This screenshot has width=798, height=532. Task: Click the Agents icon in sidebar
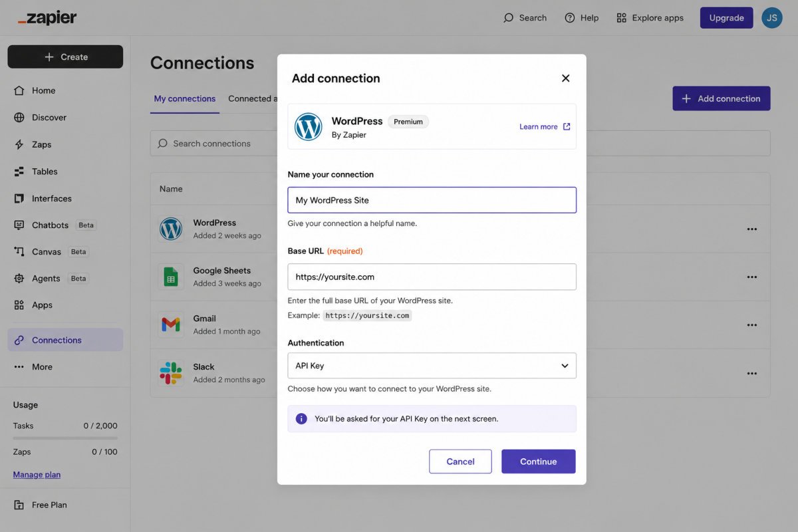pos(19,279)
